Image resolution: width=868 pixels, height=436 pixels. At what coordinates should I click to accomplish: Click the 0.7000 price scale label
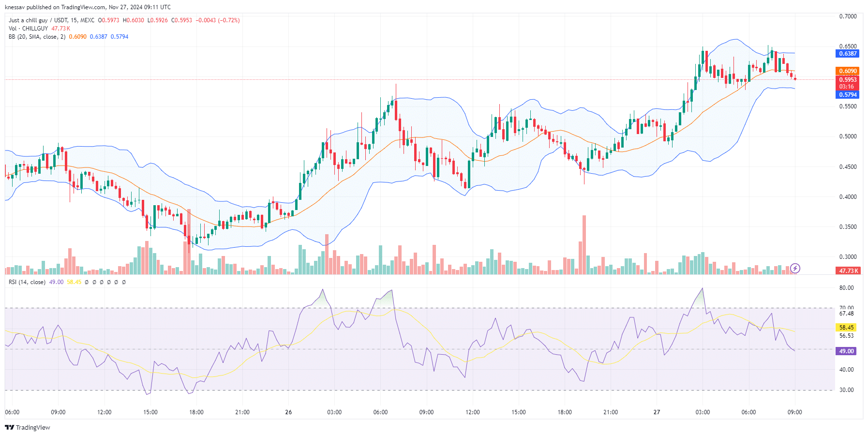click(848, 16)
